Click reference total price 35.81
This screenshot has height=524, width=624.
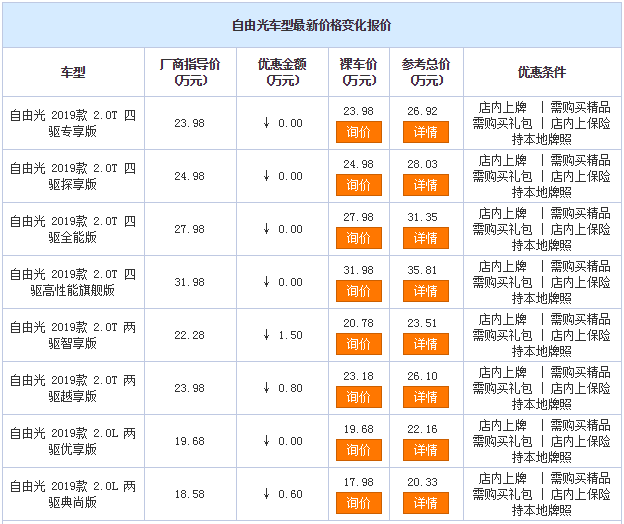[422, 270]
